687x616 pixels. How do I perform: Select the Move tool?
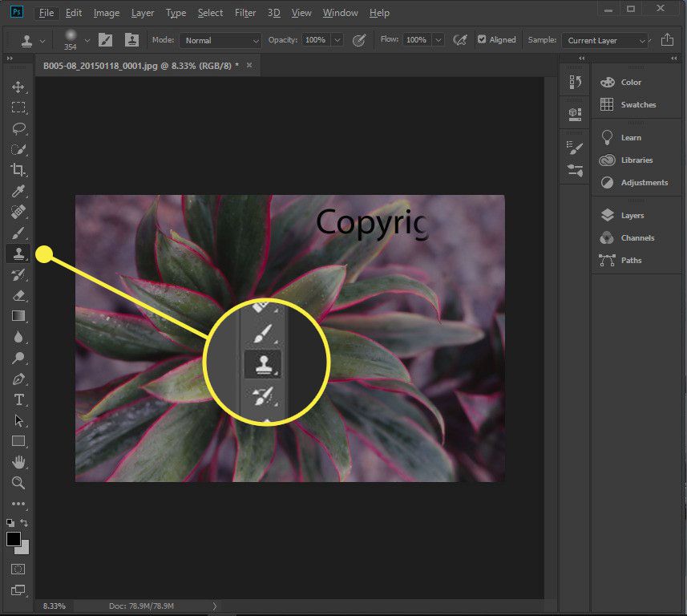pyautogui.click(x=18, y=87)
